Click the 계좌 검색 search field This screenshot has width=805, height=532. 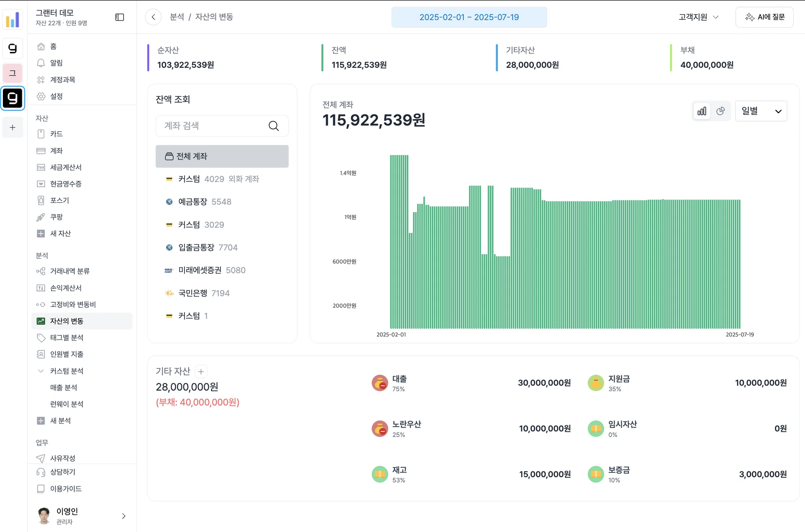pyautogui.click(x=222, y=126)
